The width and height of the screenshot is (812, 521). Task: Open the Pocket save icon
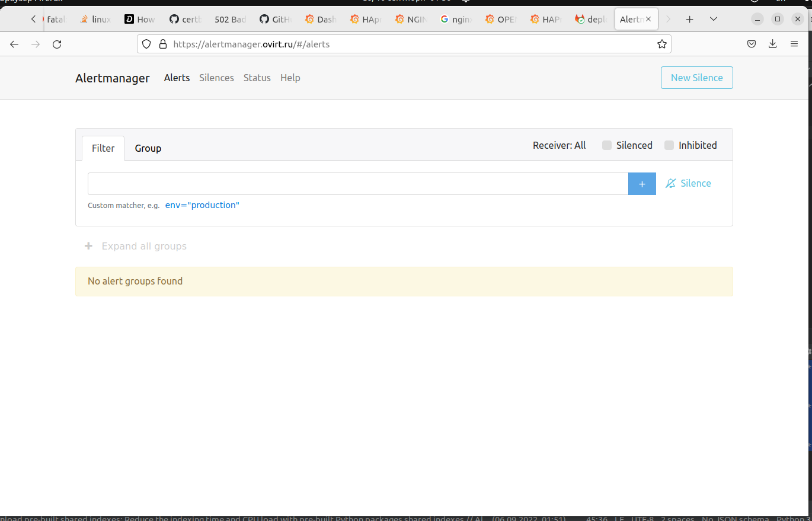[751, 44]
